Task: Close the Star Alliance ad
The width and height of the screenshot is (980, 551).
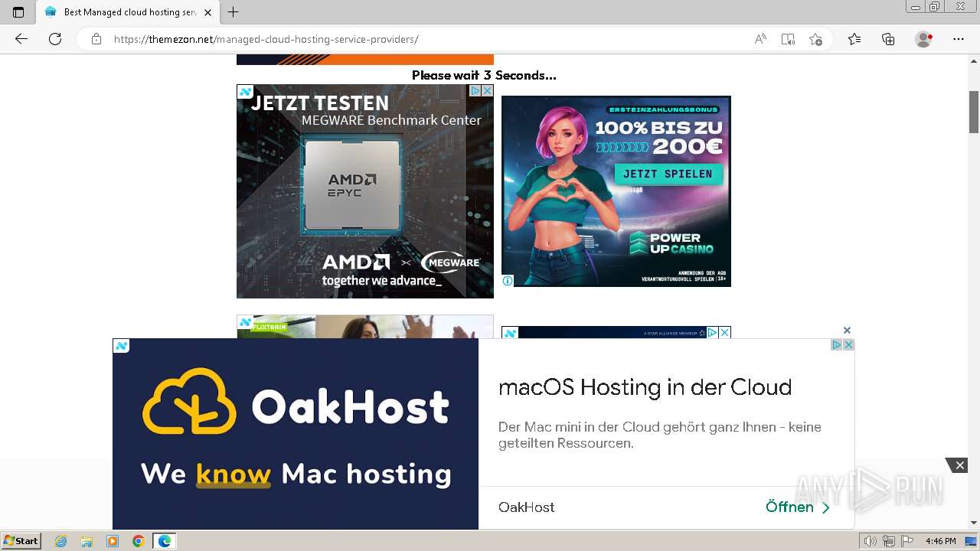Action: (x=724, y=333)
